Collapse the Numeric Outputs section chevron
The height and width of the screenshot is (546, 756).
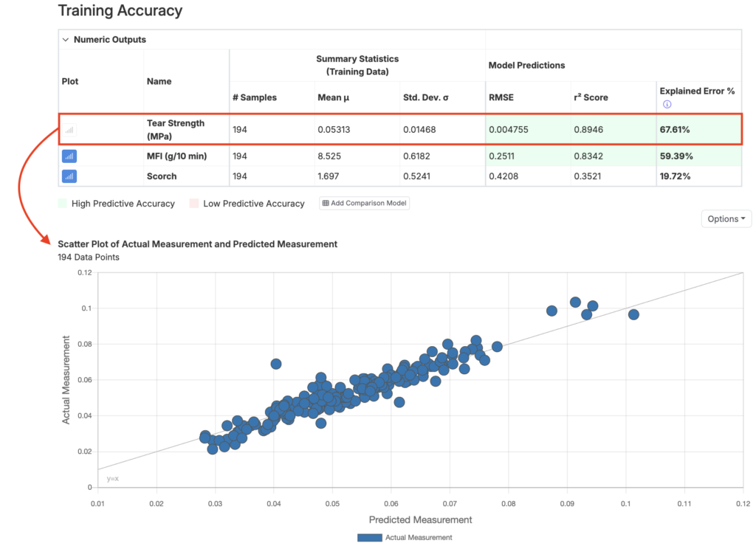pyautogui.click(x=66, y=40)
